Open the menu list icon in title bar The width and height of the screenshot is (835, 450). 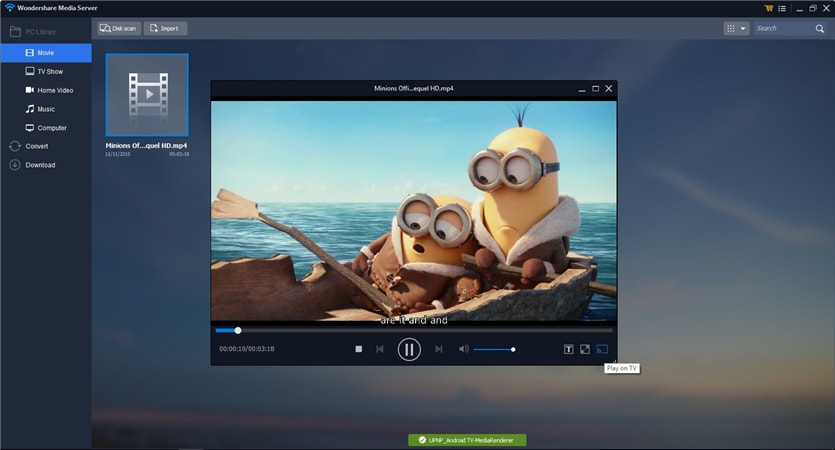pos(782,8)
